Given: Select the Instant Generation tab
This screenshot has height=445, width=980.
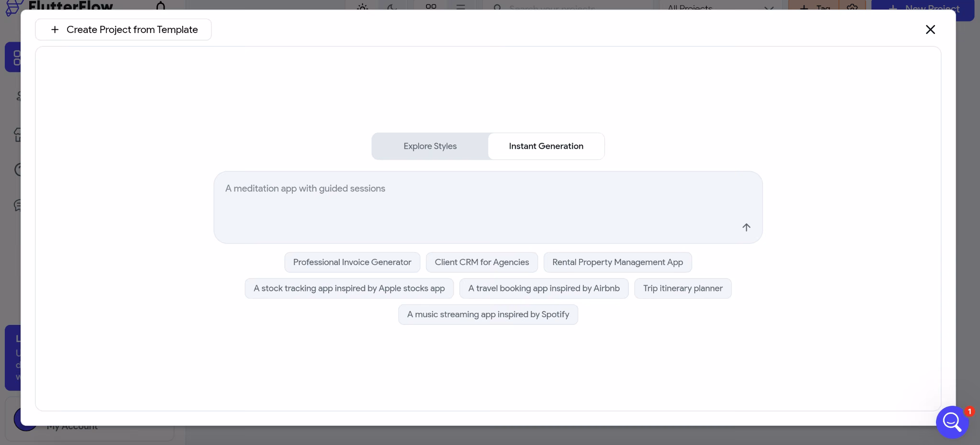Looking at the screenshot, I should point(546,146).
